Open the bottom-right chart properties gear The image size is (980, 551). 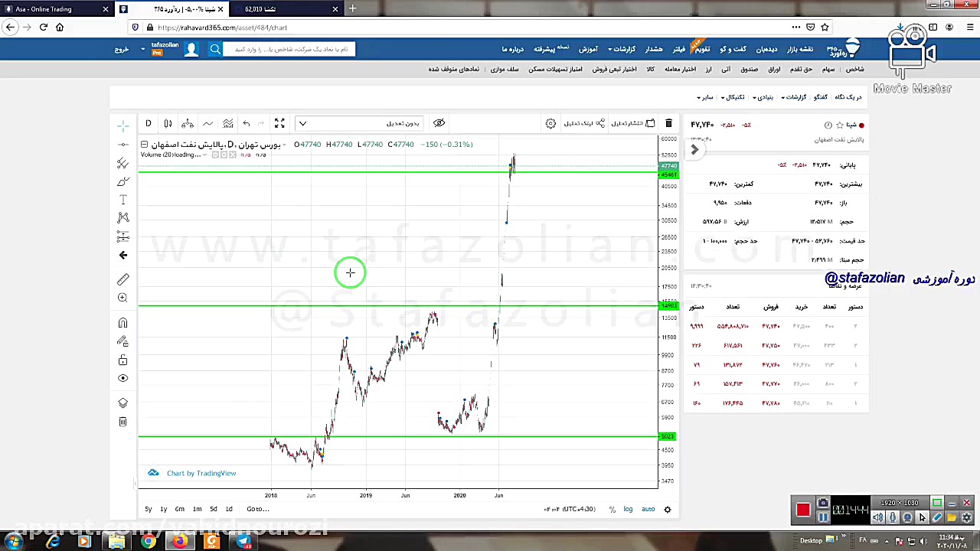pyautogui.click(x=668, y=509)
